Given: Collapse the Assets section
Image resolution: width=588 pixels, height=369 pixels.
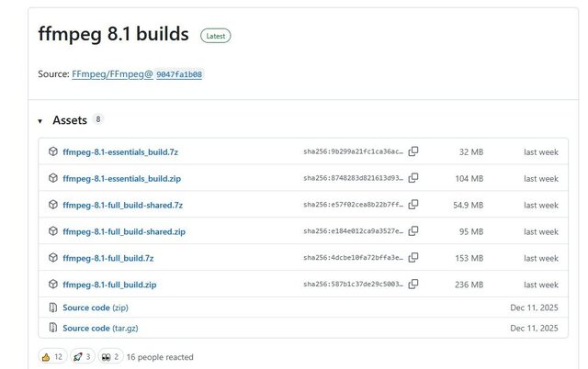Looking at the screenshot, I should (x=40, y=121).
